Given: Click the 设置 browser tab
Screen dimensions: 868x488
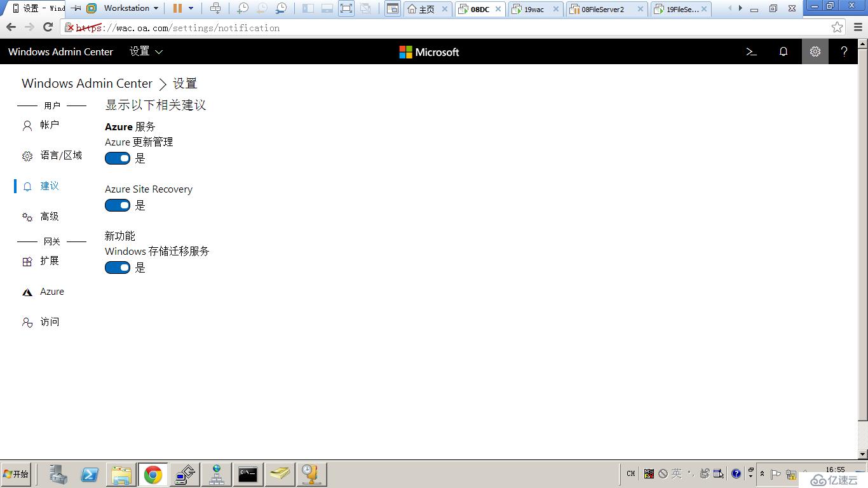Looking at the screenshot, I should pyautogui.click(x=37, y=8).
